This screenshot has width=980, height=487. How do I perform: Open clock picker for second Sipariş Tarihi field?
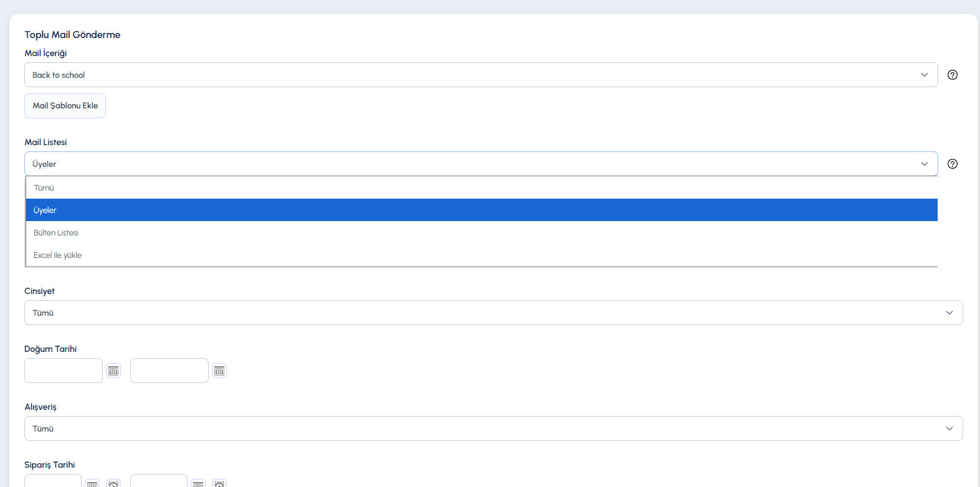pos(219,484)
